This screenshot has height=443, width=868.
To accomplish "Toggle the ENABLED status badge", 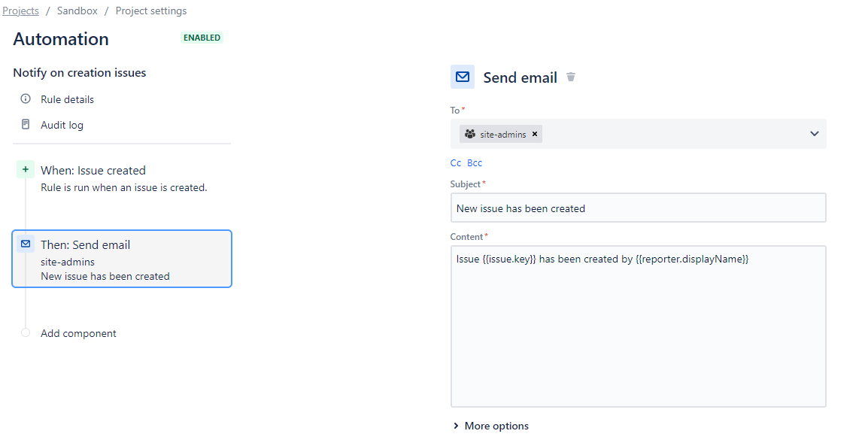I will pos(201,37).
